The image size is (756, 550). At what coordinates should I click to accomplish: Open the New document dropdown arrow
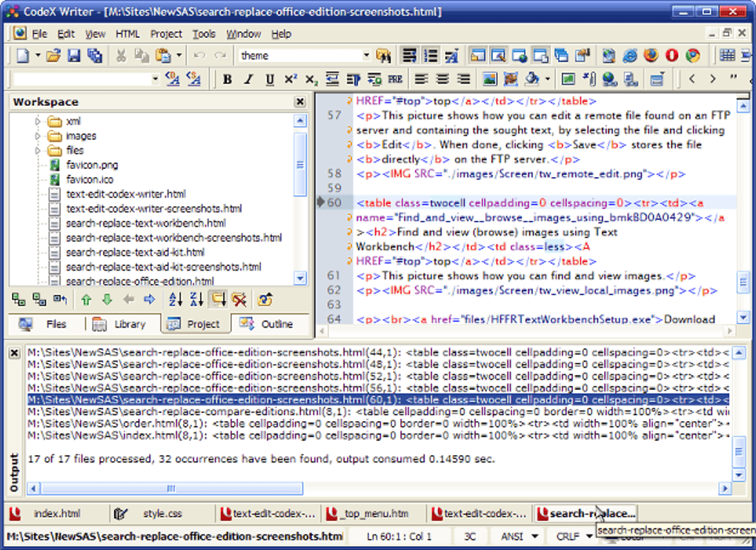tap(38, 56)
